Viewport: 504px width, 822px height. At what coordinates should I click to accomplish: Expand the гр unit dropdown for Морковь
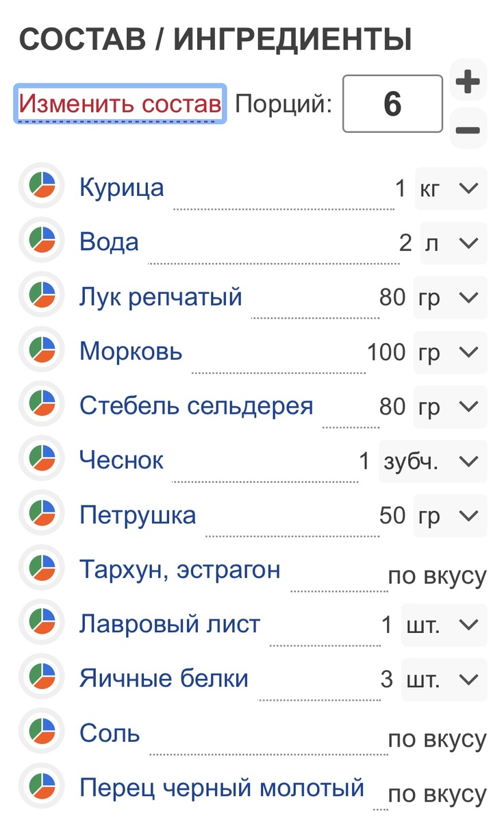tap(453, 351)
